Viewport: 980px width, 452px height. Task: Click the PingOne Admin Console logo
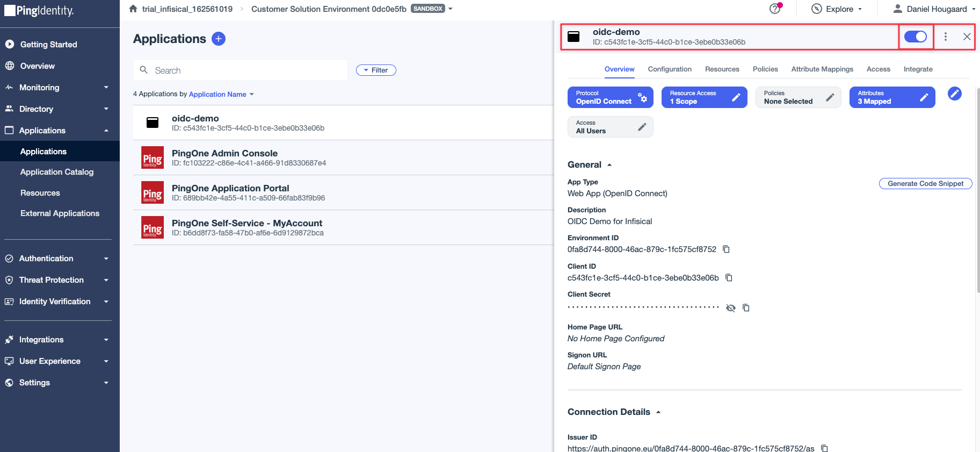coord(153,157)
